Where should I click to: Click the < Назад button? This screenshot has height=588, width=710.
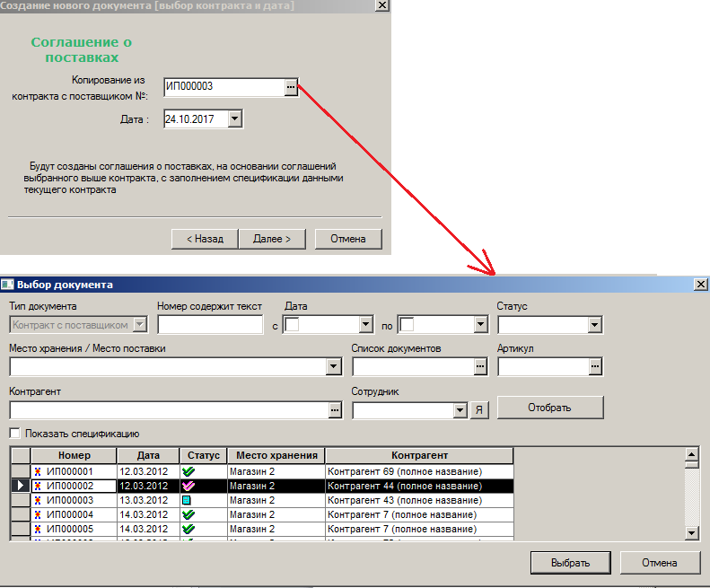[x=205, y=239]
